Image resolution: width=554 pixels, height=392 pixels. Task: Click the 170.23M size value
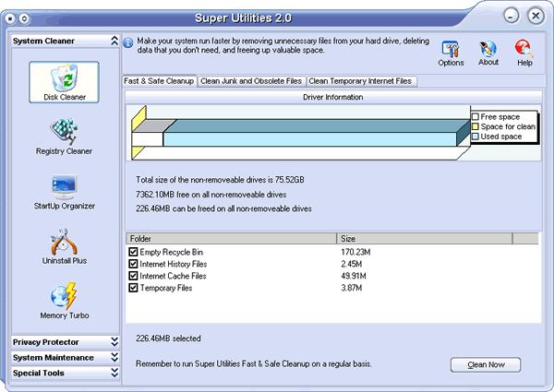tap(355, 252)
